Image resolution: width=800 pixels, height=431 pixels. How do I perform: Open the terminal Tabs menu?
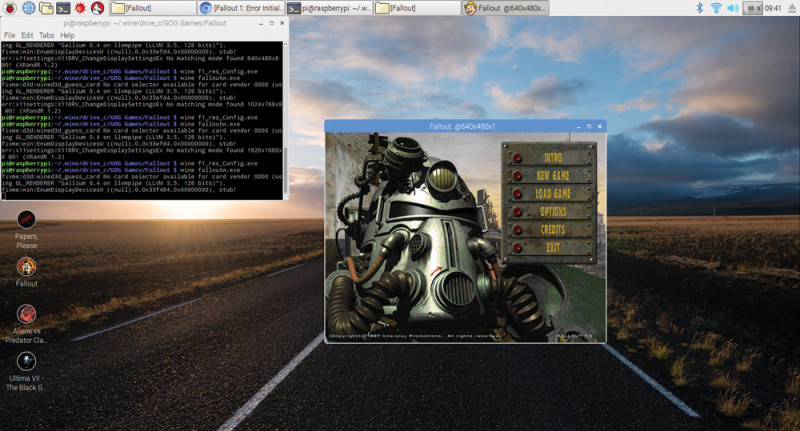click(x=46, y=35)
